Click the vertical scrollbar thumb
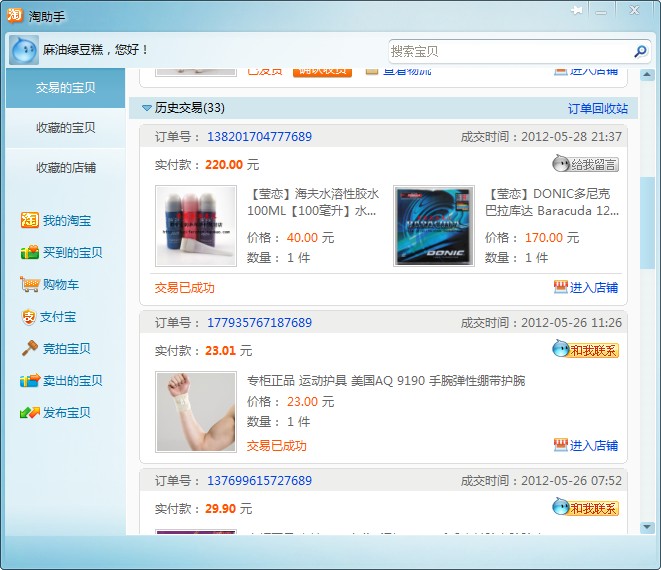The image size is (661, 570). point(647,223)
